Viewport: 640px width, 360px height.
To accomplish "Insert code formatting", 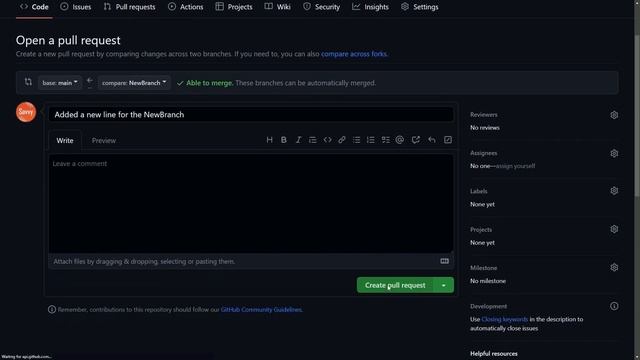I will (x=327, y=140).
